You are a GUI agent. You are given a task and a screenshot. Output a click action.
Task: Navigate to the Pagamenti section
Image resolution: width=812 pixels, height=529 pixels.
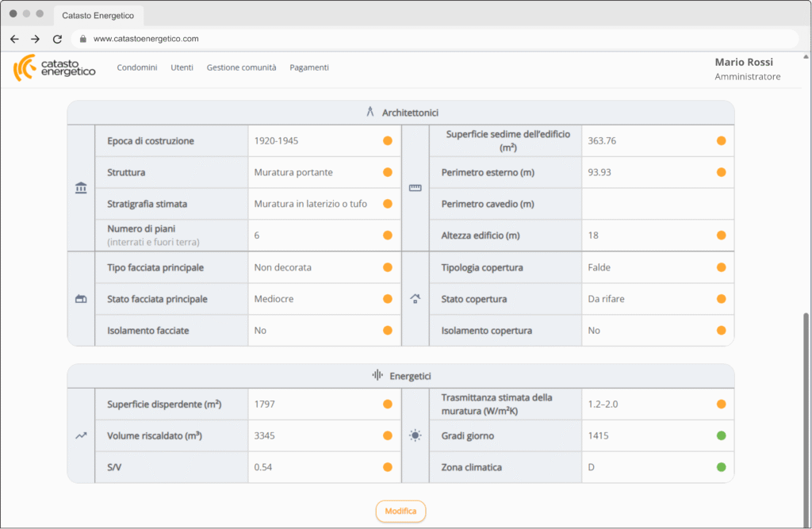[x=309, y=68]
